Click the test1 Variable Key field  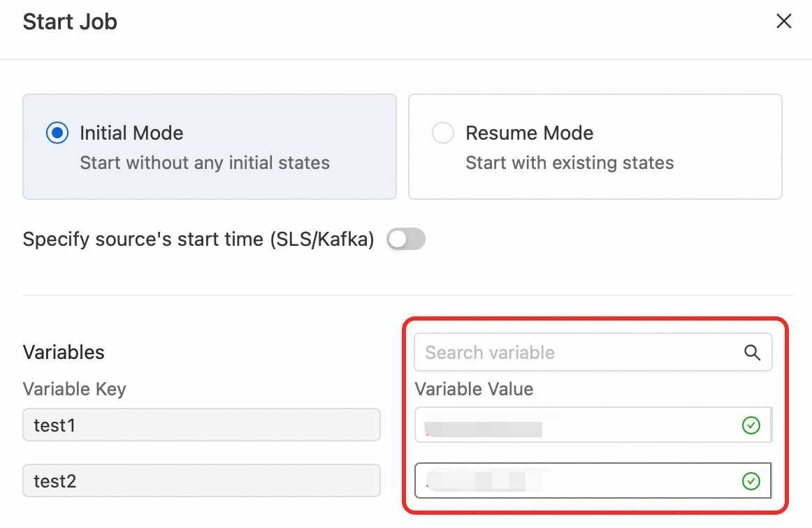click(201, 425)
